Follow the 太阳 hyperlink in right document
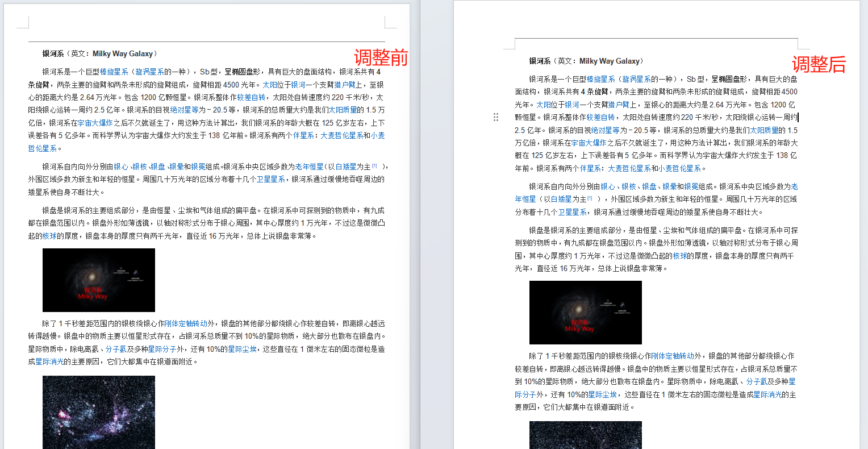The width and height of the screenshot is (868, 449). point(543,105)
